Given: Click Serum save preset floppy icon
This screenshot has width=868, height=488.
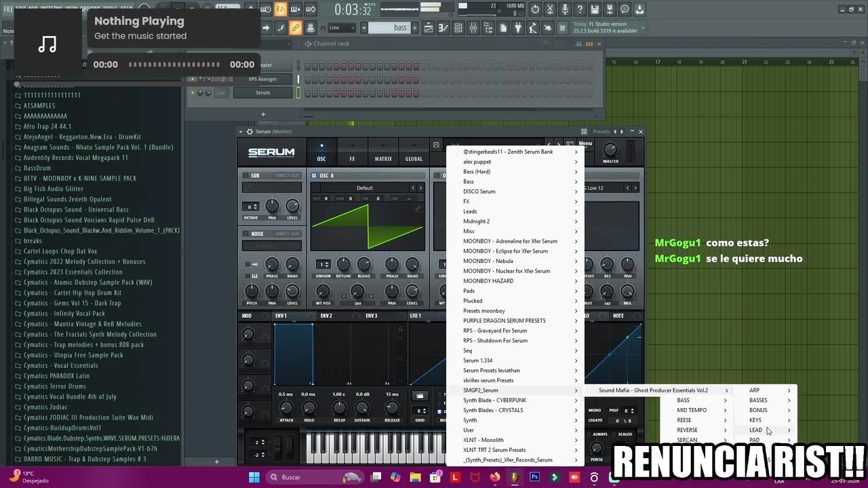Looking at the screenshot, I should click(436, 144).
